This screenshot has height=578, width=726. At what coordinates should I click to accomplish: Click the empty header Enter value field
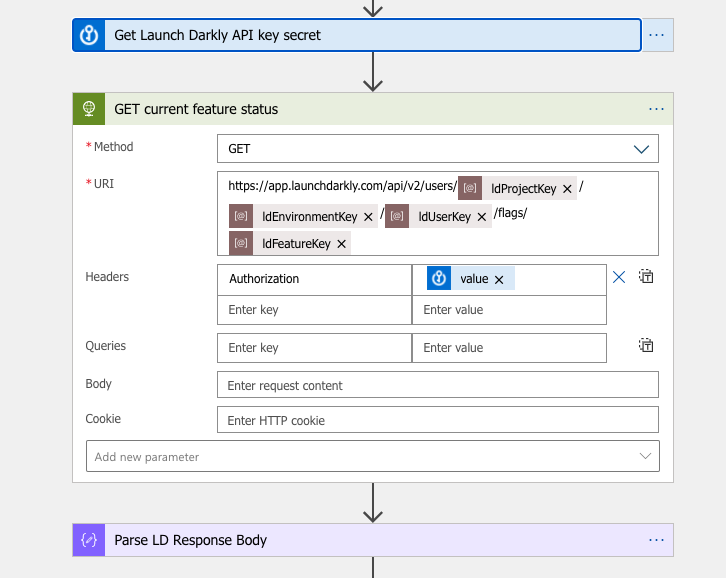(509, 310)
